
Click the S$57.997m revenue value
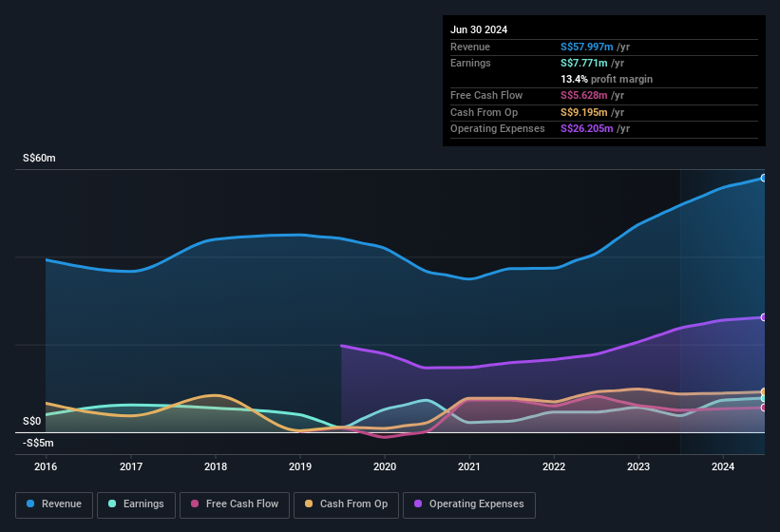click(586, 47)
